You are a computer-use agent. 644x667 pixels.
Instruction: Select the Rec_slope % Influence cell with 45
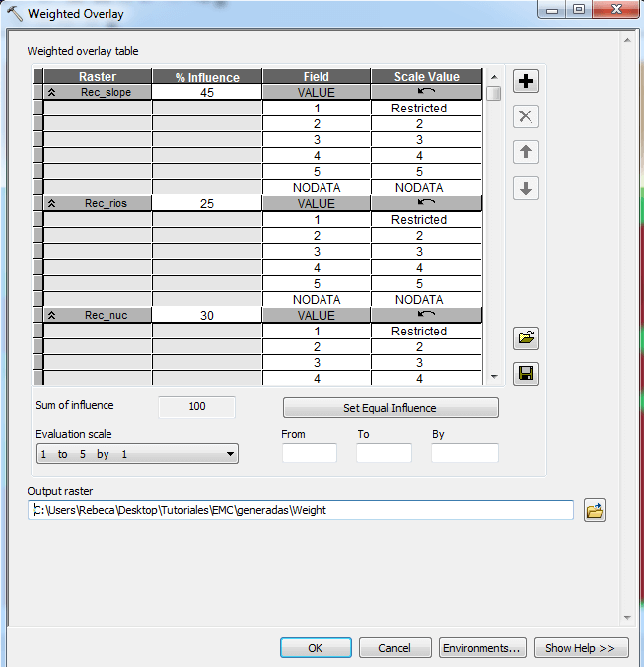pyautogui.click(x=207, y=92)
